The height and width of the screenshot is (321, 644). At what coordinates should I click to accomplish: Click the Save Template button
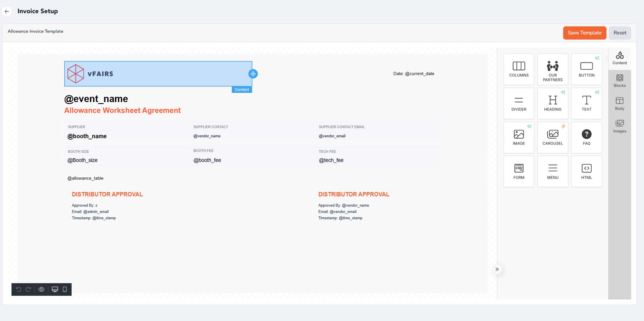pyautogui.click(x=584, y=33)
